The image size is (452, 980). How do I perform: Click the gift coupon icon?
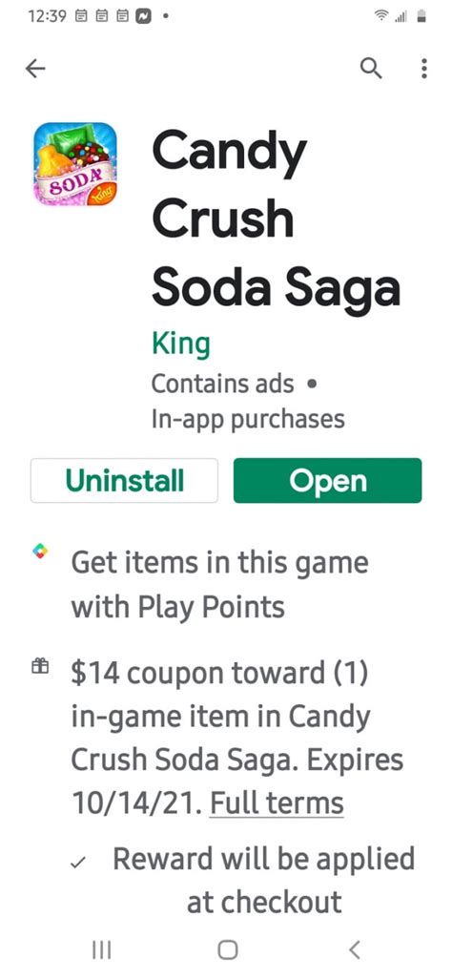39,666
